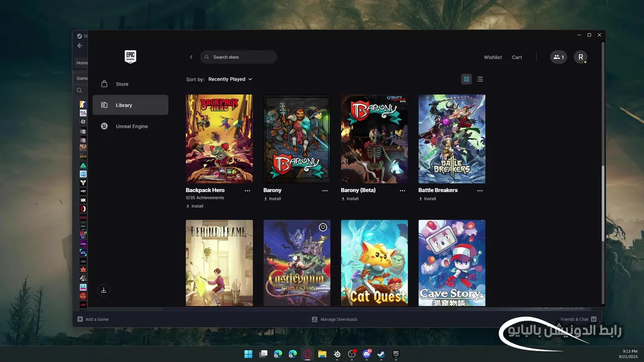The width and height of the screenshot is (644, 362).
Task: Select Library in the sidebar
Action: pyautogui.click(x=130, y=105)
